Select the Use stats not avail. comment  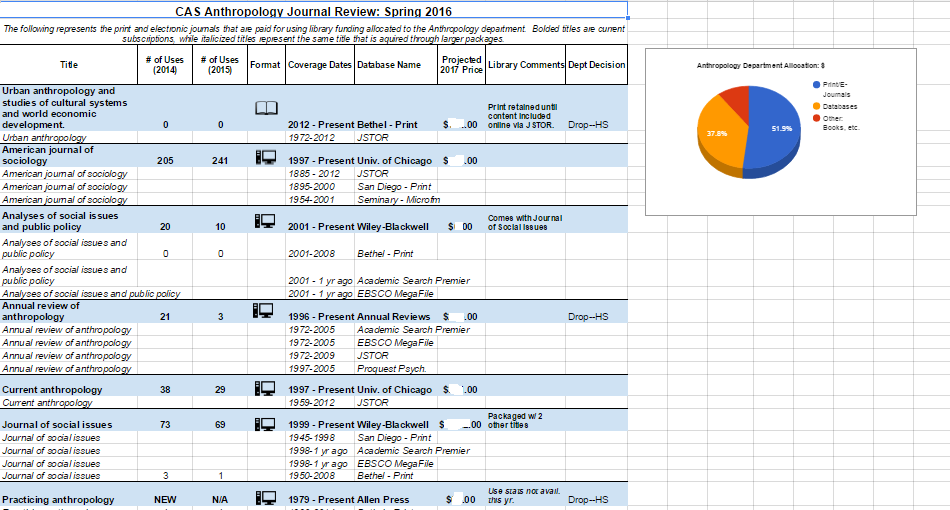click(524, 495)
